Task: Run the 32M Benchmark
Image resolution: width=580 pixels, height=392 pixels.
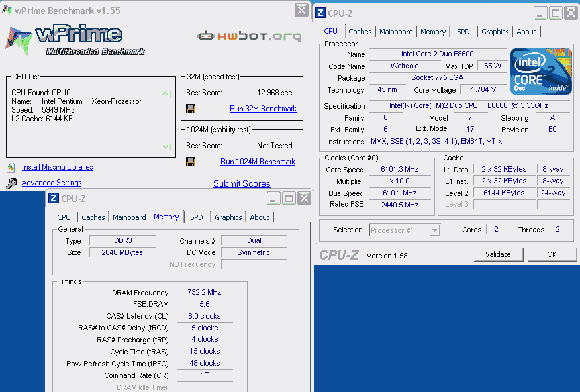Action: (x=263, y=109)
